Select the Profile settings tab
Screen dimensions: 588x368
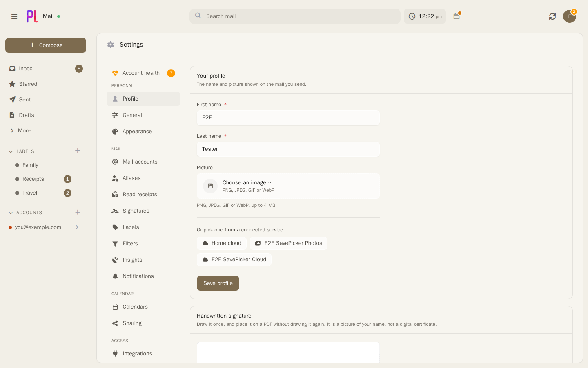pos(143,99)
